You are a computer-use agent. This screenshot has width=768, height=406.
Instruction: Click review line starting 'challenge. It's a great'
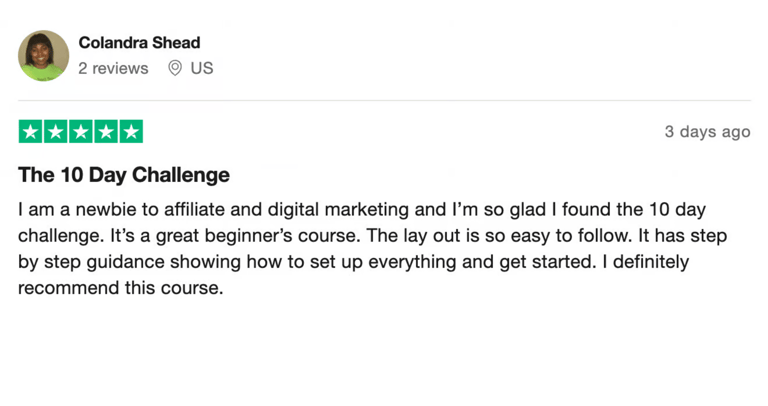(372, 236)
